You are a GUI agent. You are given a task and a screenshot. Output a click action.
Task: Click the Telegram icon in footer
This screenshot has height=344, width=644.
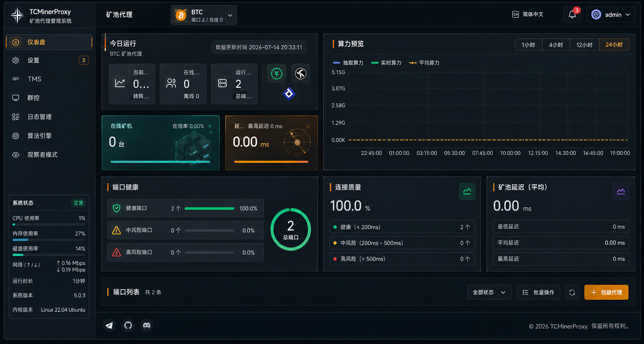click(109, 325)
